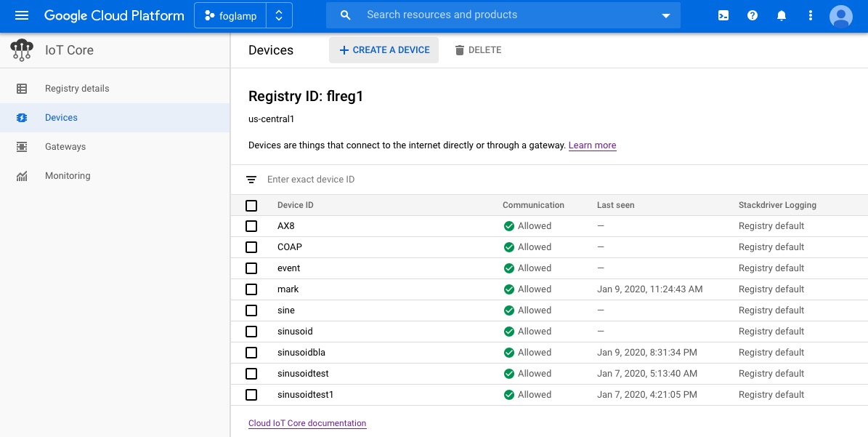Show notifications via the bell icon
The height and width of the screenshot is (437, 868).
pyautogui.click(x=781, y=15)
